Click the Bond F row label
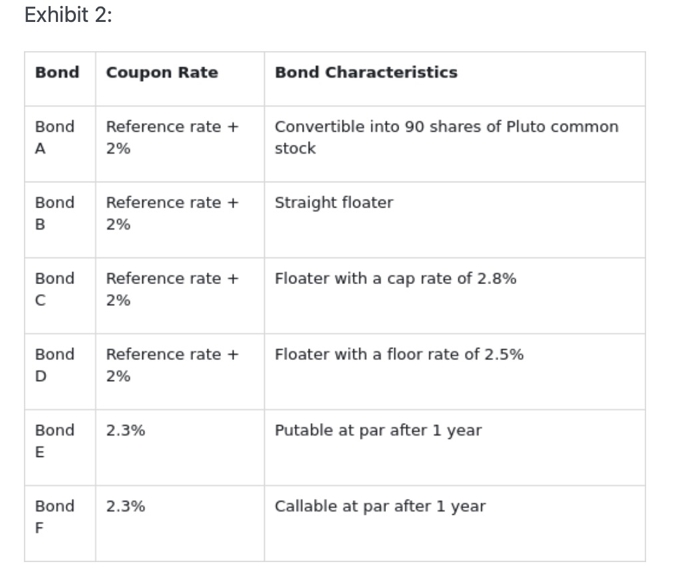 coord(55,517)
